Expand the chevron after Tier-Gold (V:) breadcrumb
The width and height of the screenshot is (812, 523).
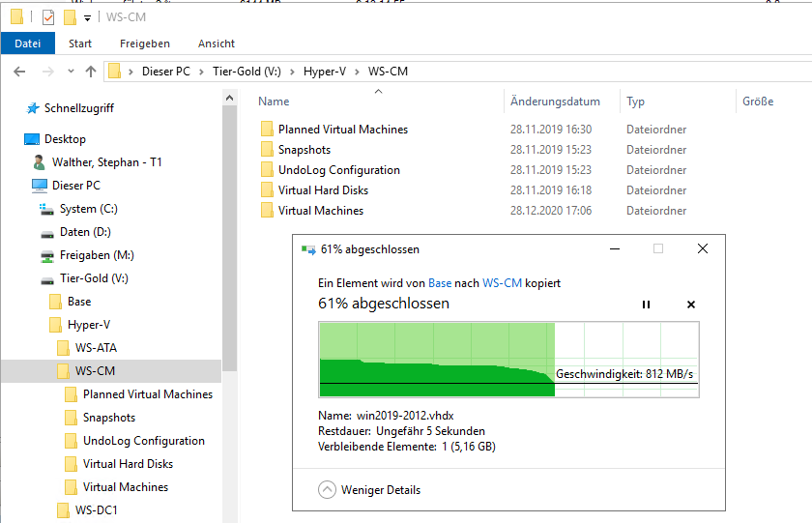coord(292,72)
